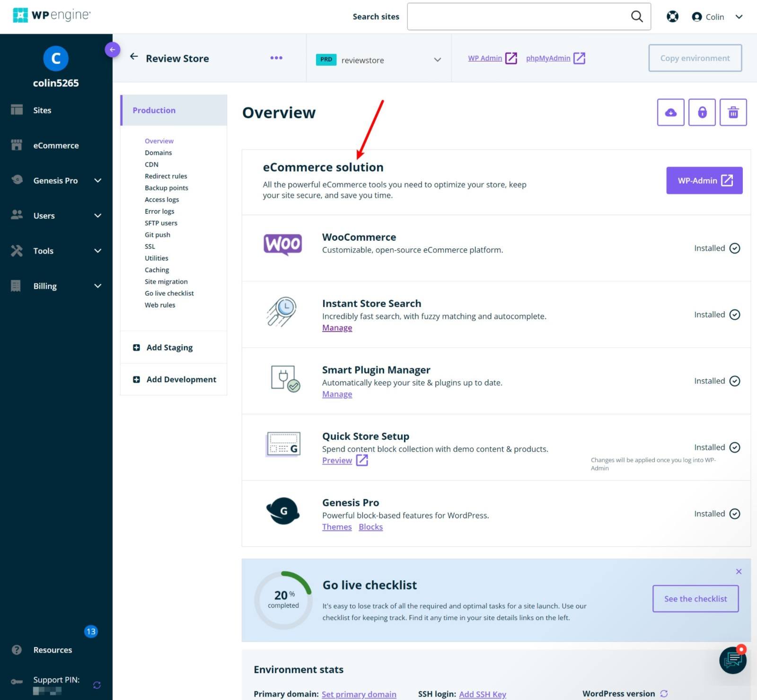Click Manage under Smart Plugin Manager
The height and width of the screenshot is (700, 757).
tap(337, 394)
